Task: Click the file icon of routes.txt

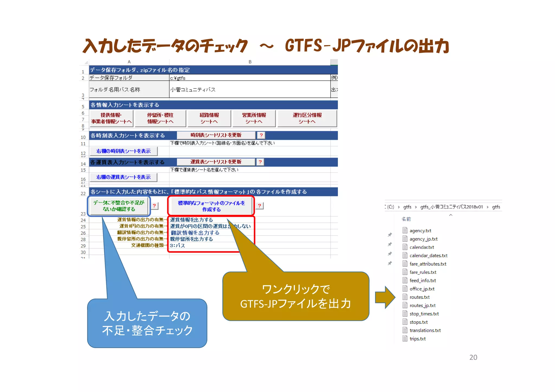Action: (405, 297)
